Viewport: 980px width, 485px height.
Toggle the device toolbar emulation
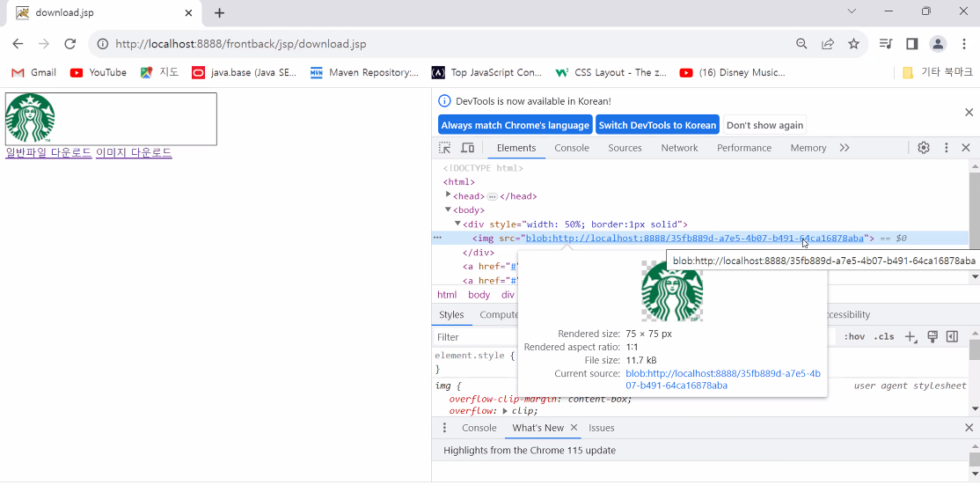pyautogui.click(x=467, y=148)
